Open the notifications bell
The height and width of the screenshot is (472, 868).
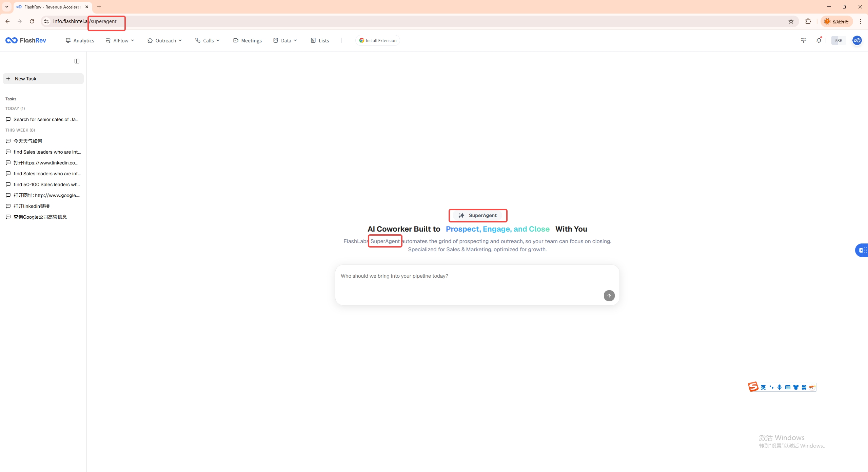tap(819, 40)
